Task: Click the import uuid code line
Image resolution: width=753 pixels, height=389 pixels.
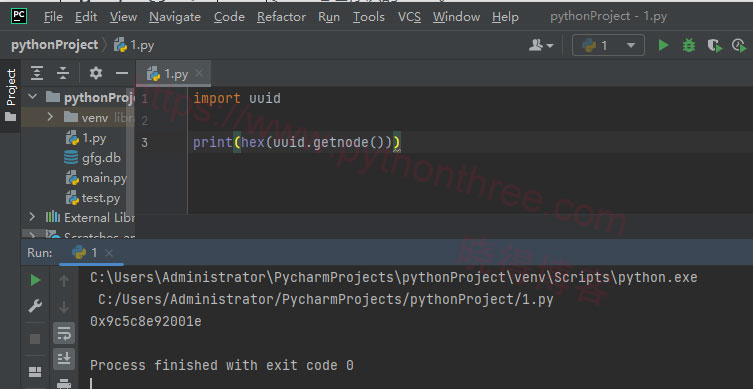Action: [x=237, y=98]
